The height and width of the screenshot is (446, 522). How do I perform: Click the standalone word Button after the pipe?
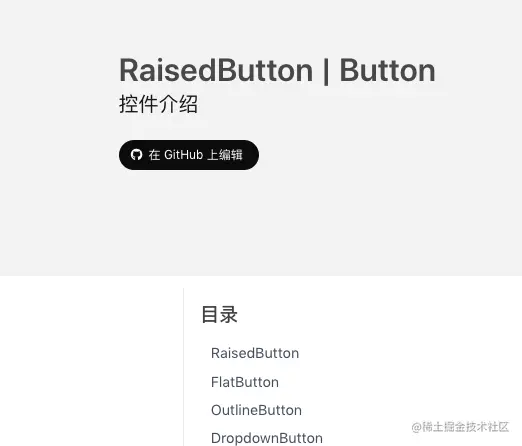(387, 70)
